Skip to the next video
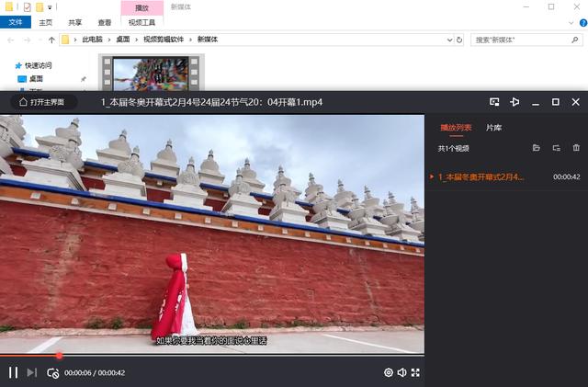The width and height of the screenshot is (588, 387). pyautogui.click(x=31, y=372)
